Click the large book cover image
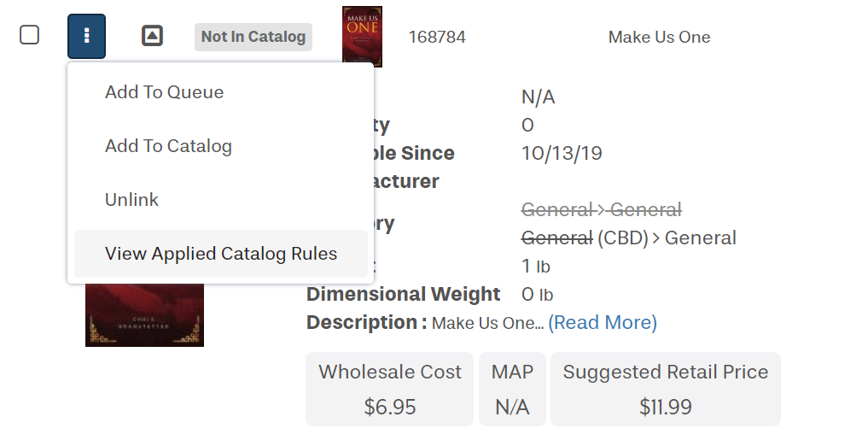 [x=144, y=315]
